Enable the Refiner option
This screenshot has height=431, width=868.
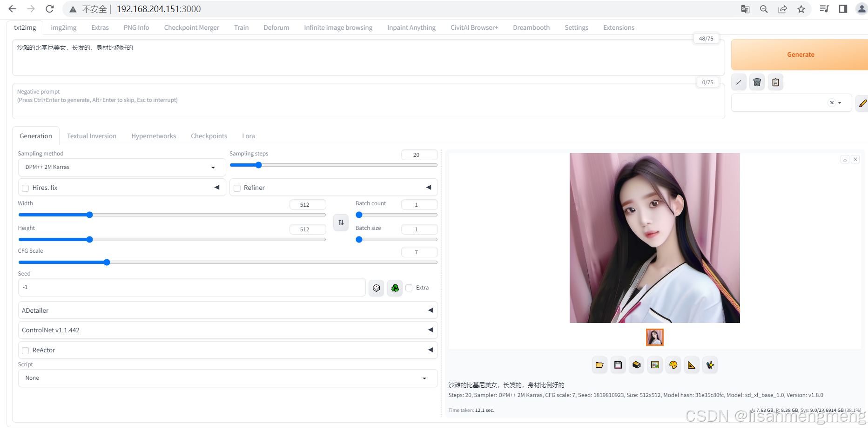(237, 188)
